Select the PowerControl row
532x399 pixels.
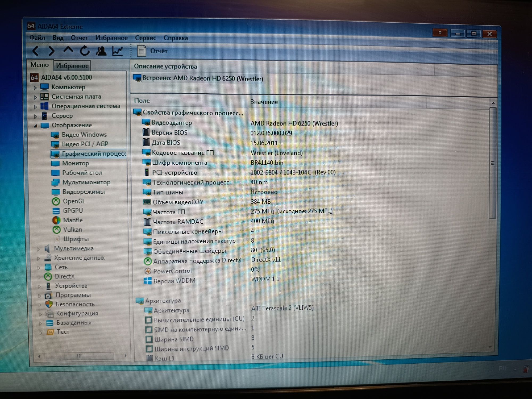[202, 271]
